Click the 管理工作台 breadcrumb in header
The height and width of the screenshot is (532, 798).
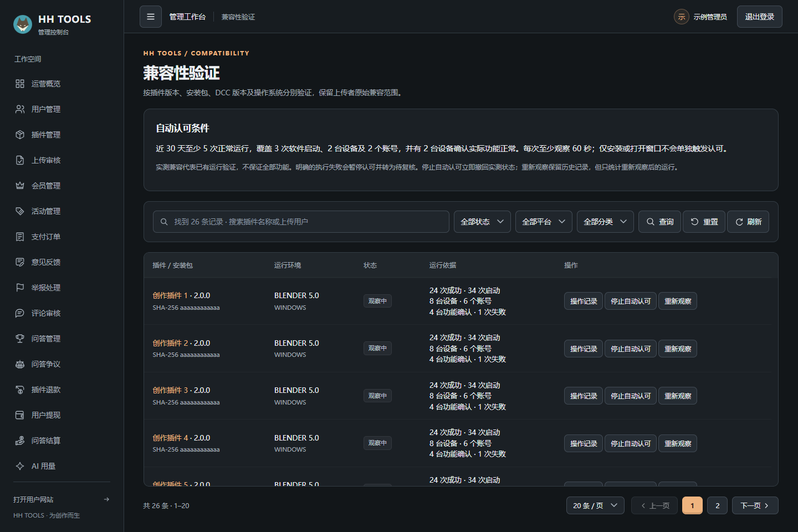(187, 17)
